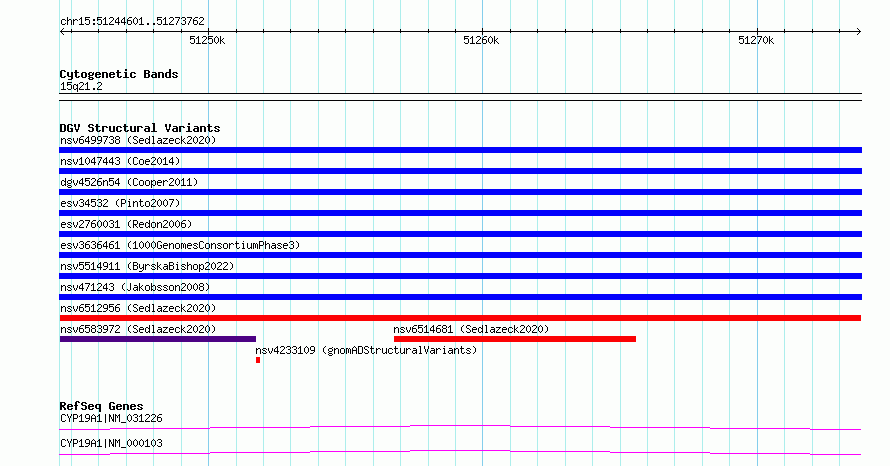890x466 pixels.
Task: Select the 15q21.2 cytogenetic band bar
Action: click(x=460, y=97)
